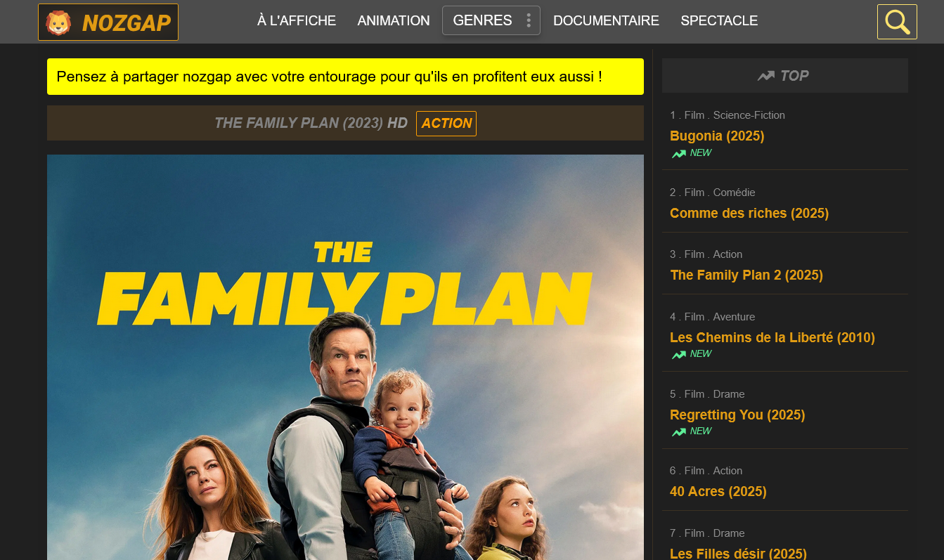This screenshot has width=944, height=560.
Task: Open search with magnifying glass icon
Action: point(897,22)
